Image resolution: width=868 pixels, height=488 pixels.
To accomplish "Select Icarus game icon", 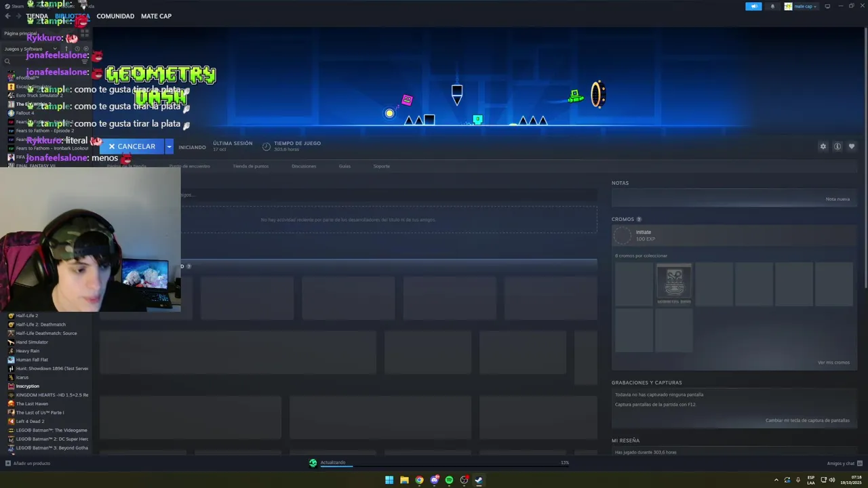I will (x=11, y=378).
